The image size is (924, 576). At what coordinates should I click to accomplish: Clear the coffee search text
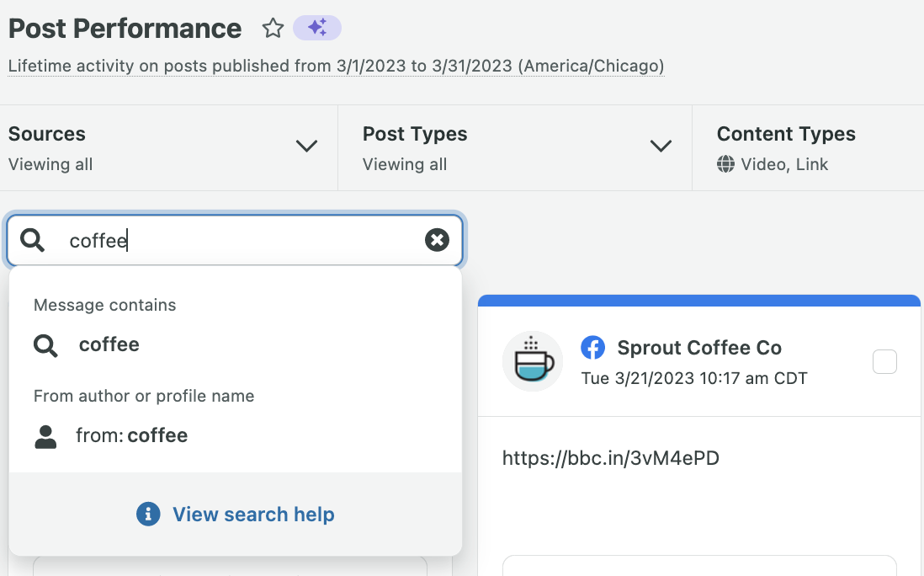437,241
